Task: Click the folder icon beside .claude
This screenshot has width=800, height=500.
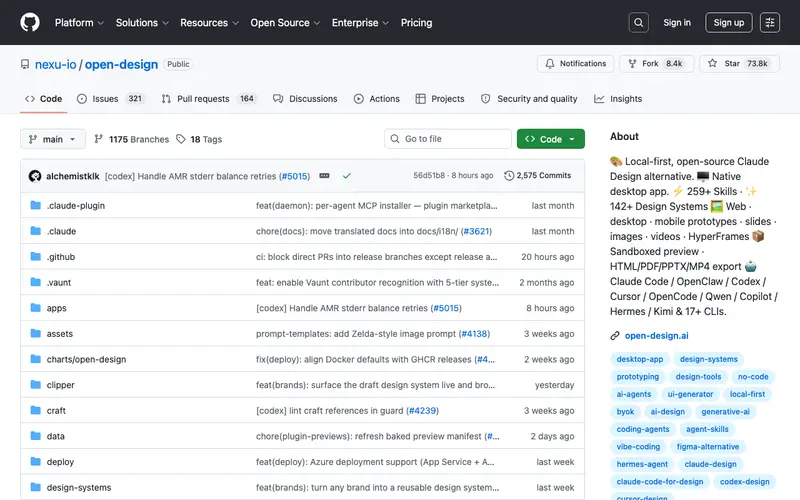Action: coord(36,231)
